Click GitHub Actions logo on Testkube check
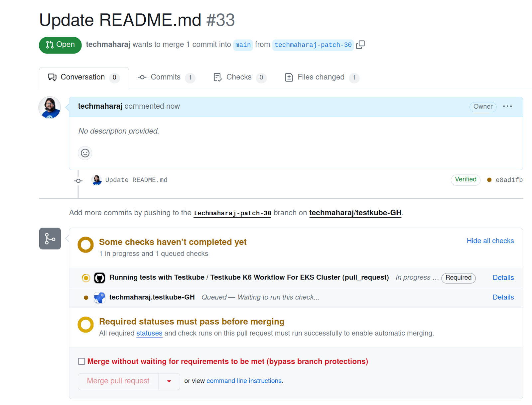The height and width of the screenshot is (405, 532). pos(100,278)
